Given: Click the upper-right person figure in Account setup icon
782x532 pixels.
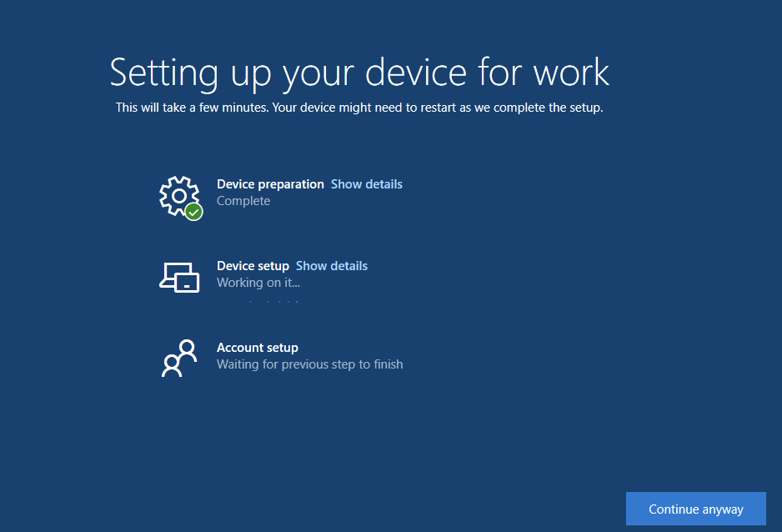Looking at the screenshot, I should [188, 349].
